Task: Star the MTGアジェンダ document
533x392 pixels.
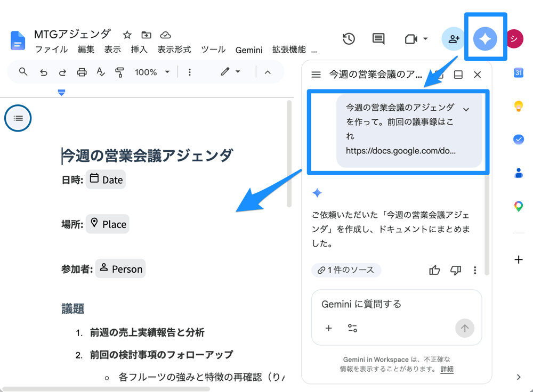Action: point(127,35)
